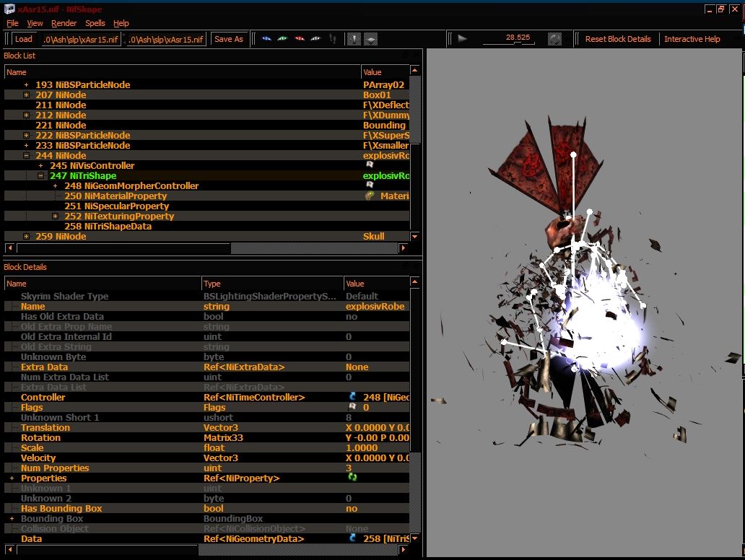Click the Save As button
The height and width of the screenshot is (560, 745).
(229, 39)
